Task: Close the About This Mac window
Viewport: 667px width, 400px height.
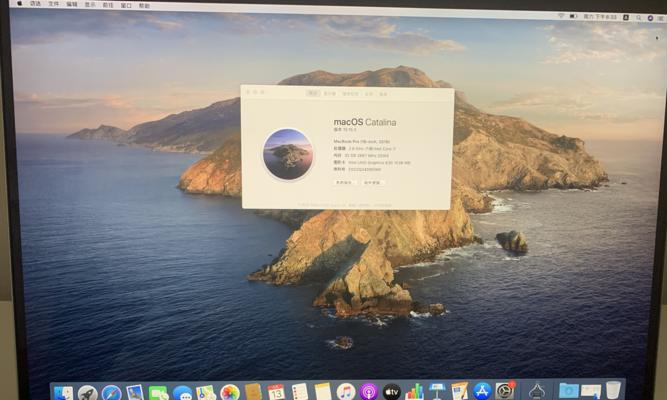Action: (248, 92)
